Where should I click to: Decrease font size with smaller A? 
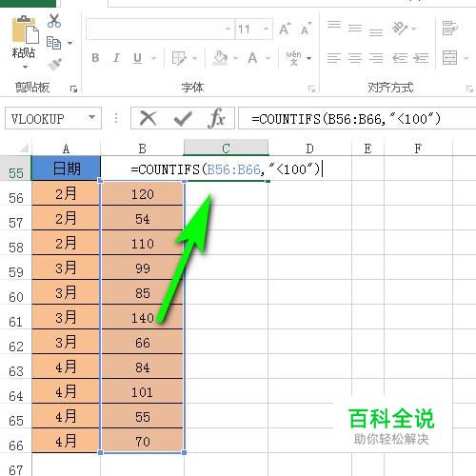[x=306, y=30]
